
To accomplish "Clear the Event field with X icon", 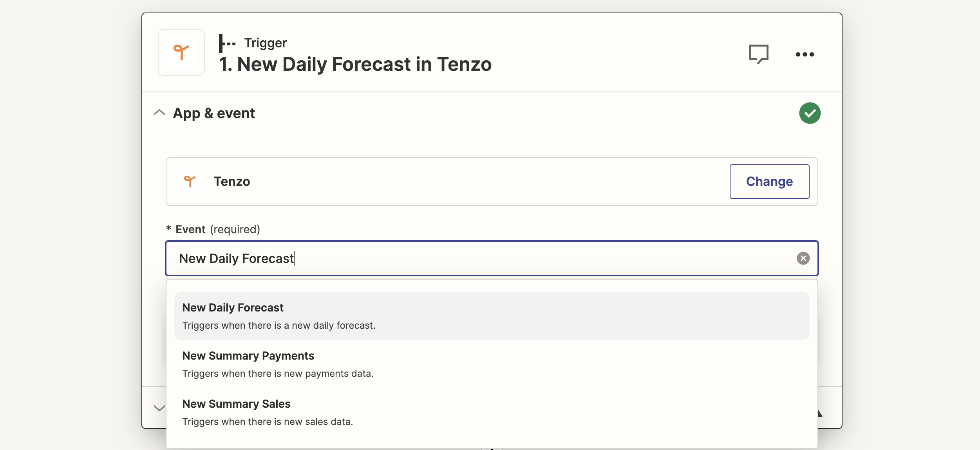I will coord(803,258).
